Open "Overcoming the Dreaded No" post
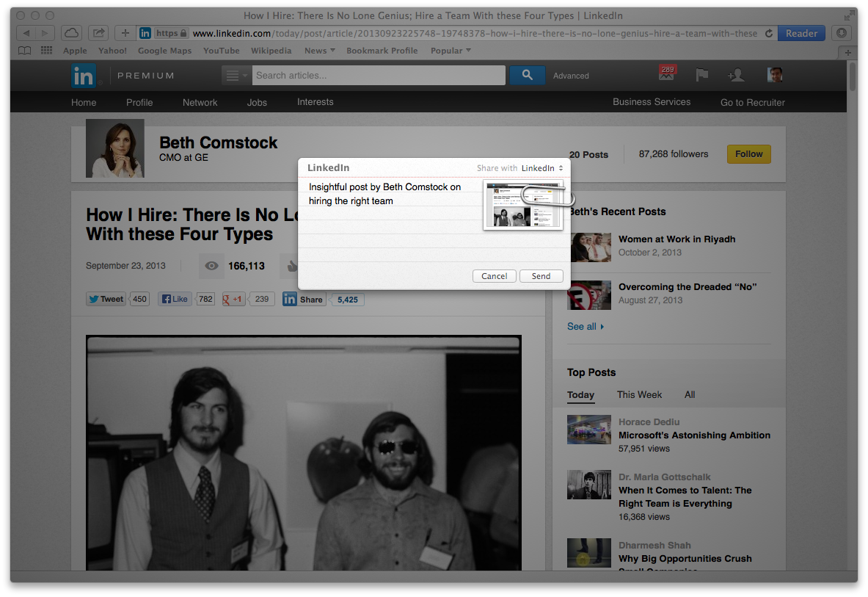868x597 pixels. (x=688, y=287)
